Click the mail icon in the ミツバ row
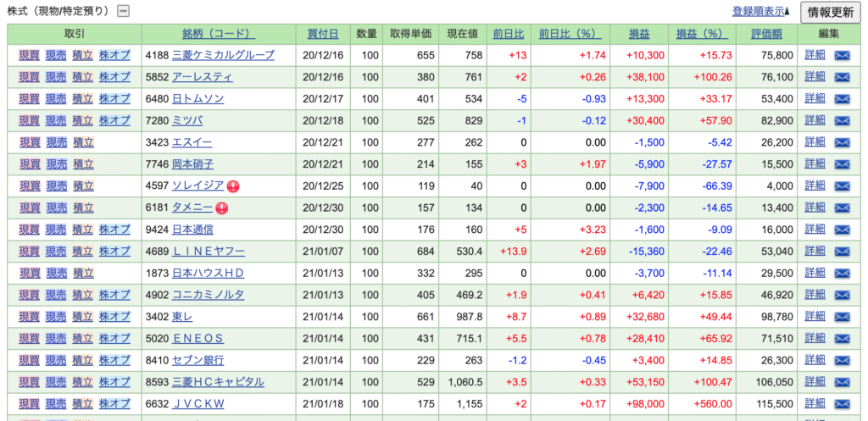 (842, 120)
